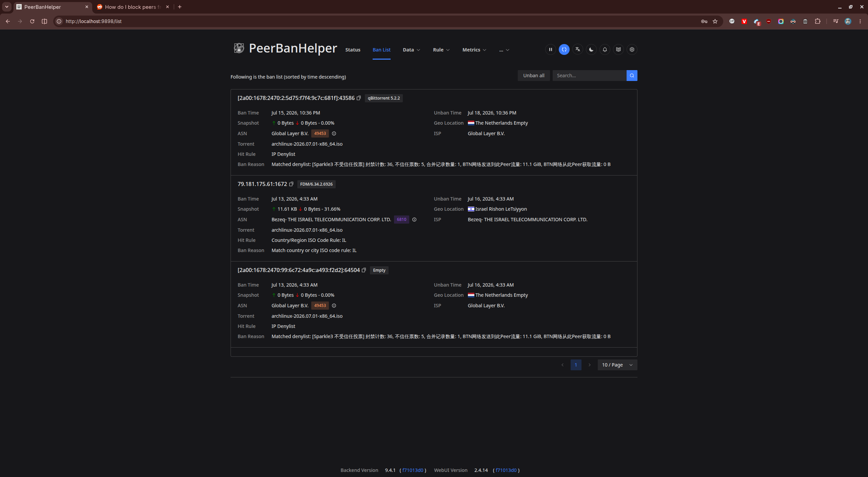Open the columned building archive extension

(x=805, y=21)
